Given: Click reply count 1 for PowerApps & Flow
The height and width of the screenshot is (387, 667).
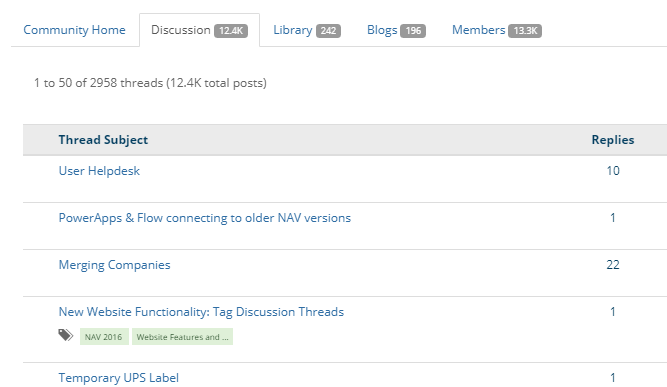Looking at the screenshot, I should click(x=613, y=218).
